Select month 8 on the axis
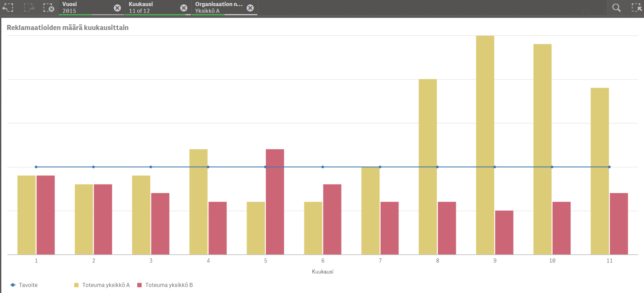Viewport: 644px width, 293px height. pyautogui.click(x=437, y=261)
